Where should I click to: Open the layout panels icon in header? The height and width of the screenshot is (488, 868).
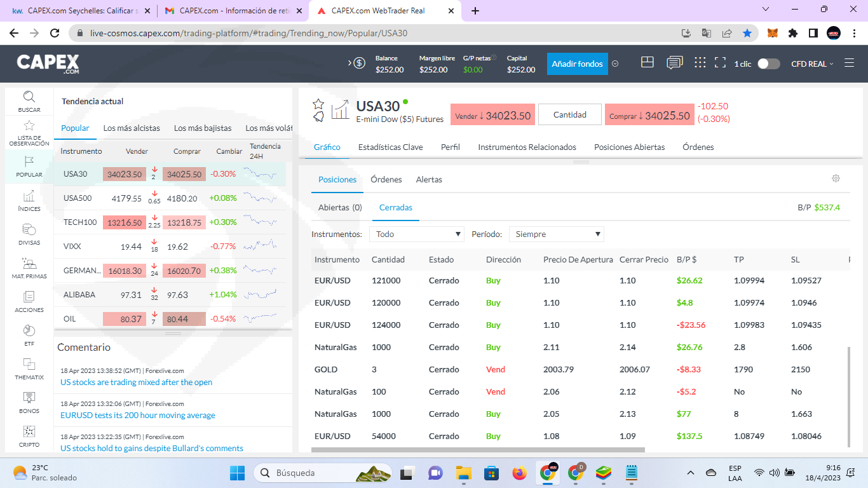[x=648, y=62]
